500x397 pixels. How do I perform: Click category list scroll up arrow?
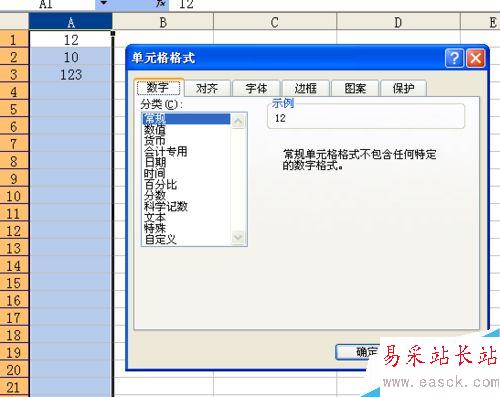pos(238,121)
